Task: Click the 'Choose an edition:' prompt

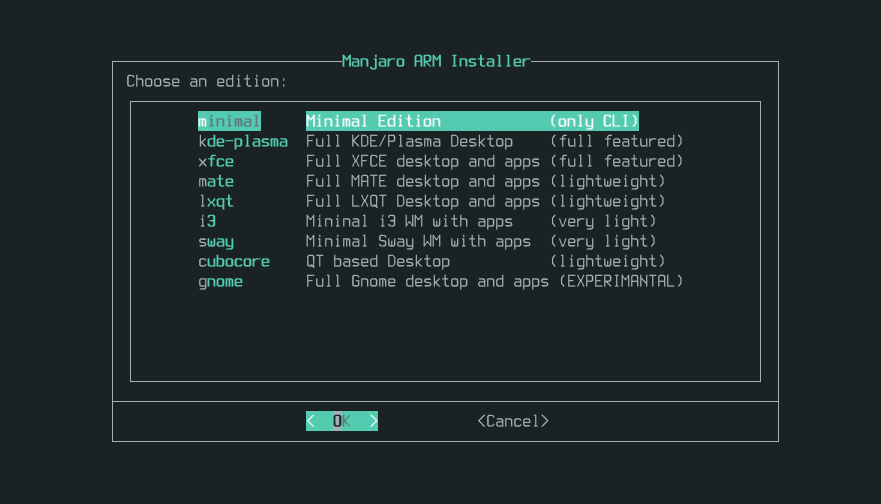Action: [207, 81]
